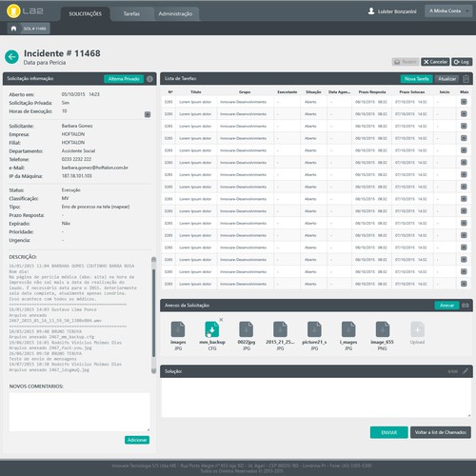
Task: Remove mm_backup attachment with the small X
Action: 221,320
